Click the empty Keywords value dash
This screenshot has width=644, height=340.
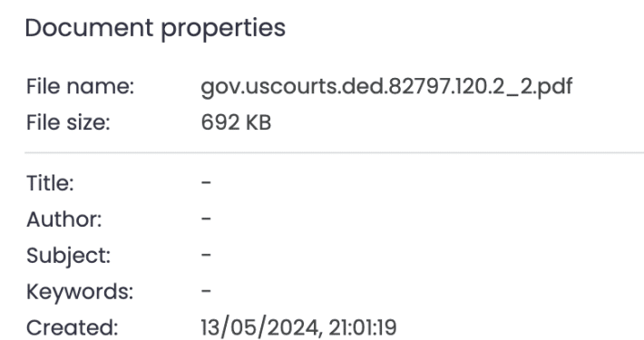click(x=206, y=291)
